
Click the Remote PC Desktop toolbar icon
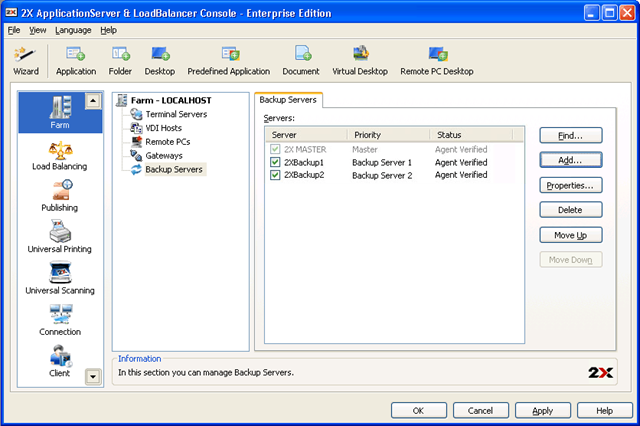[437, 61]
